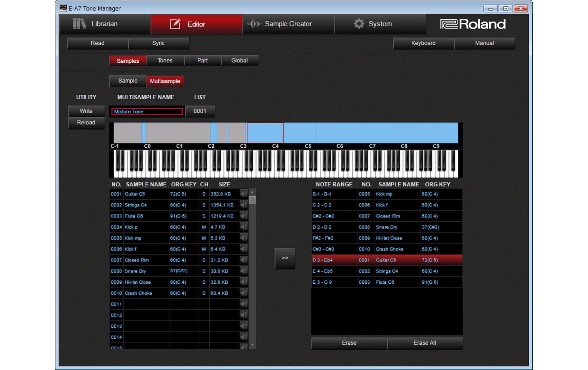Select the large blue range spanning C6-C9

(387, 133)
